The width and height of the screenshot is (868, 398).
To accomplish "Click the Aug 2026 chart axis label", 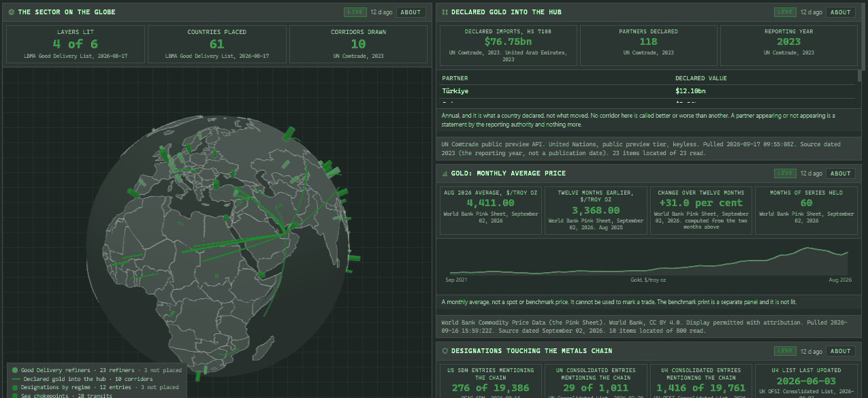I will [839, 280].
